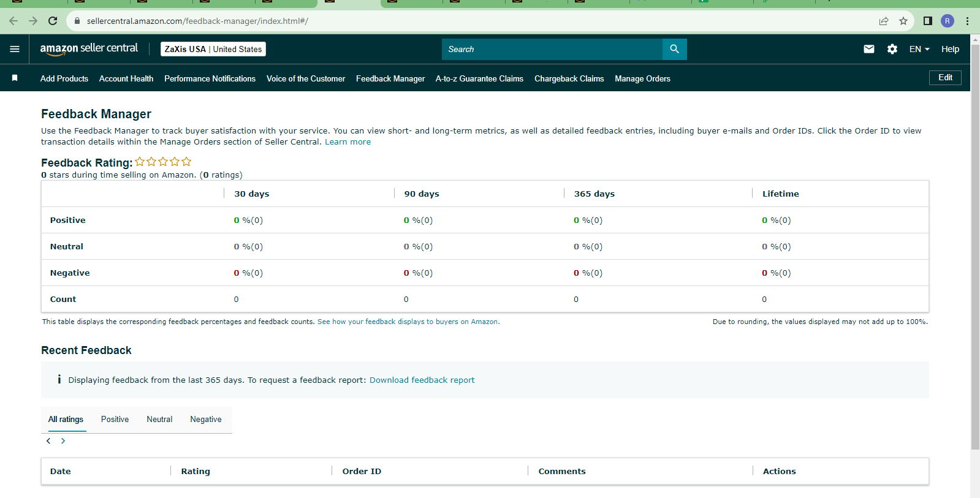Bookmark this page with star icon
Viewport: 980px width, 498px height.
[903, 21]
